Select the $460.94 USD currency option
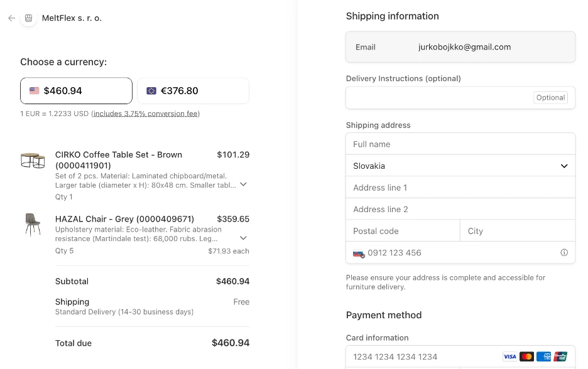Viewport: 588px width, 369px height. 76,91
